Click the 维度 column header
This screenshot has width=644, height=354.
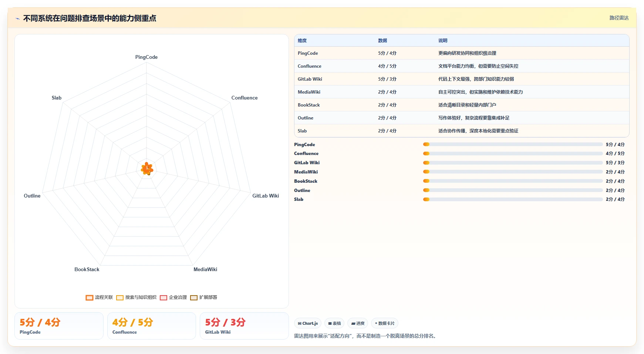(302, 41)
